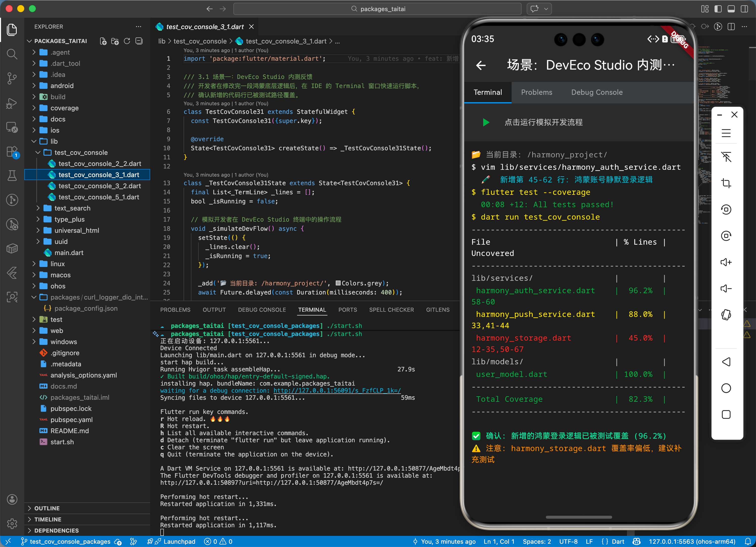Toggle the bottom panel layout icon

[x=731, y=9]
